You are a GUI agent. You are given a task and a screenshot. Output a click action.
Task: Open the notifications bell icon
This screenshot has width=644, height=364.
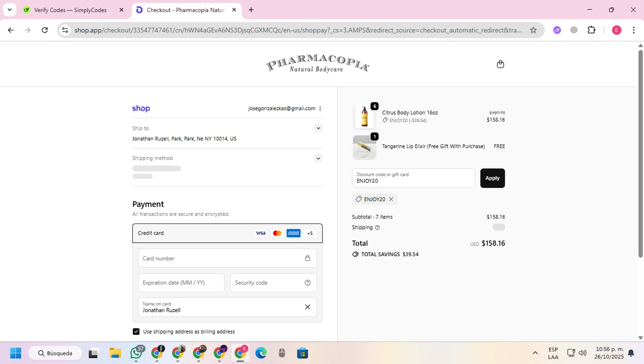(631, 353)
